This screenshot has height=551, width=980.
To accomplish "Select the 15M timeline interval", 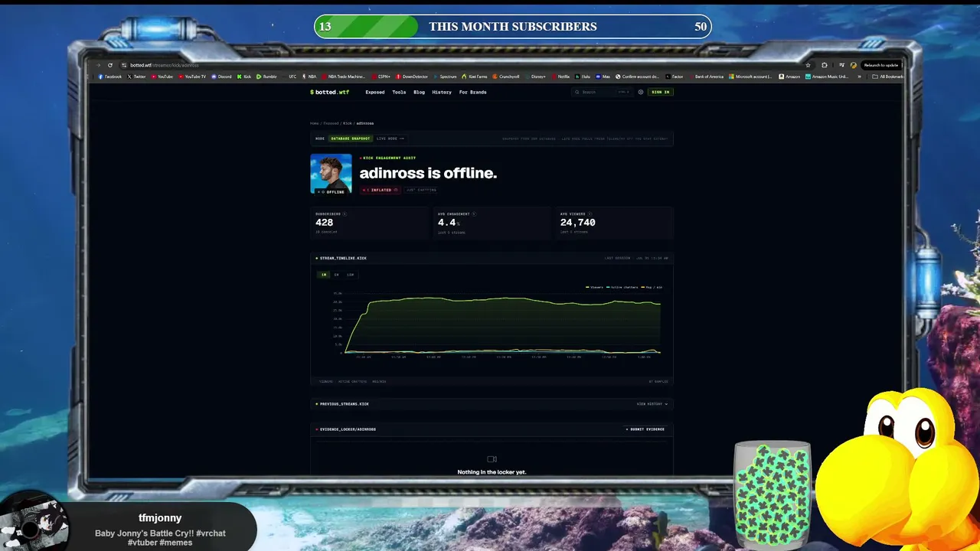I will [x=350, y=275].
